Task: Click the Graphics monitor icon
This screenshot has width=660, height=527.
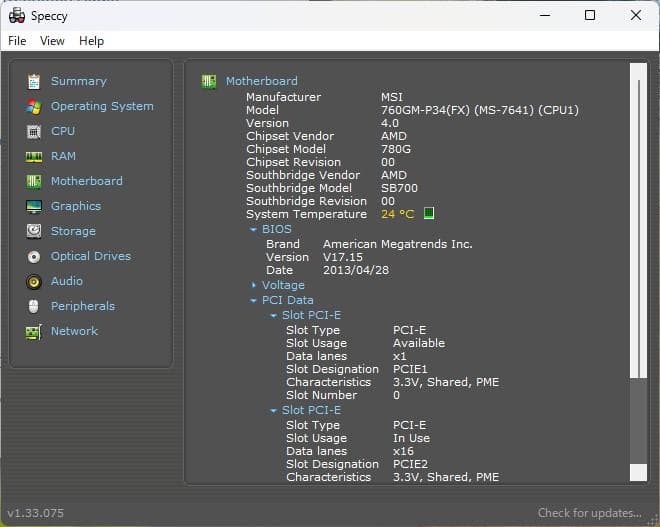Action: coord(34,207)
